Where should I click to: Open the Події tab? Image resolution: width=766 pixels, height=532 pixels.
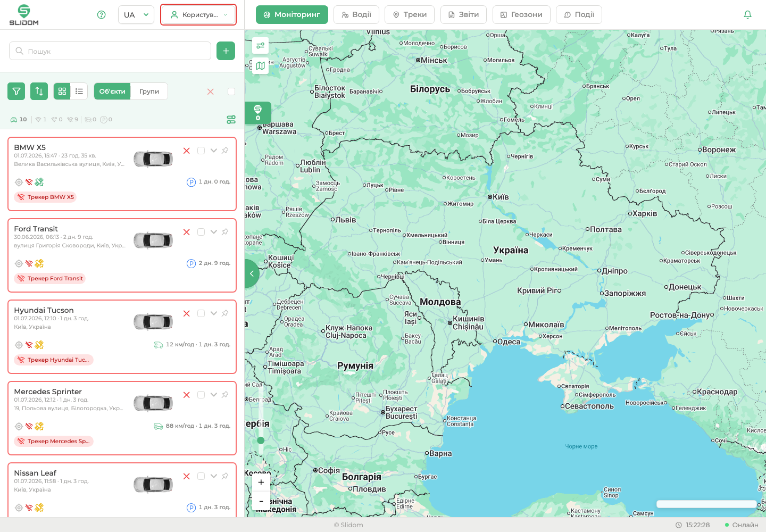pos(579,15)
